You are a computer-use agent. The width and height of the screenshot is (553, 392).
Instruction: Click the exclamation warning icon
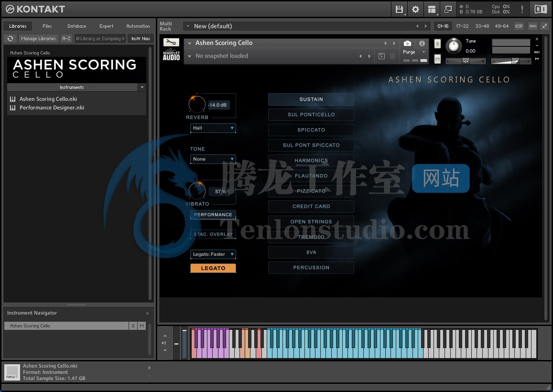point(522,9)
